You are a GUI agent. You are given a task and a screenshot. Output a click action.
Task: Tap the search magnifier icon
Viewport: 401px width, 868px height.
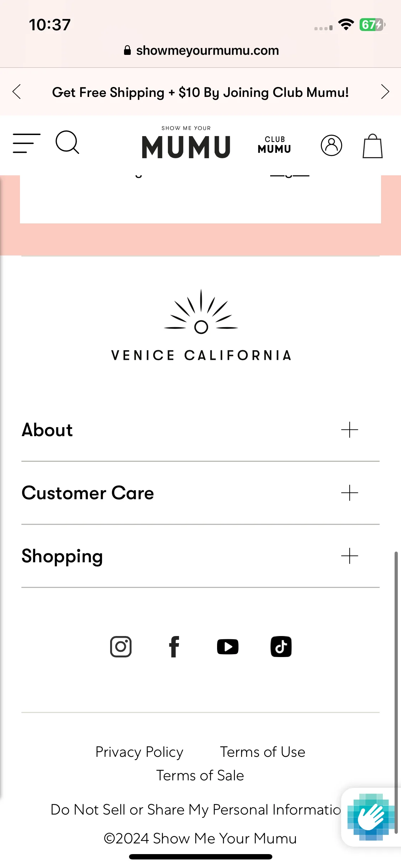point(67,143)
